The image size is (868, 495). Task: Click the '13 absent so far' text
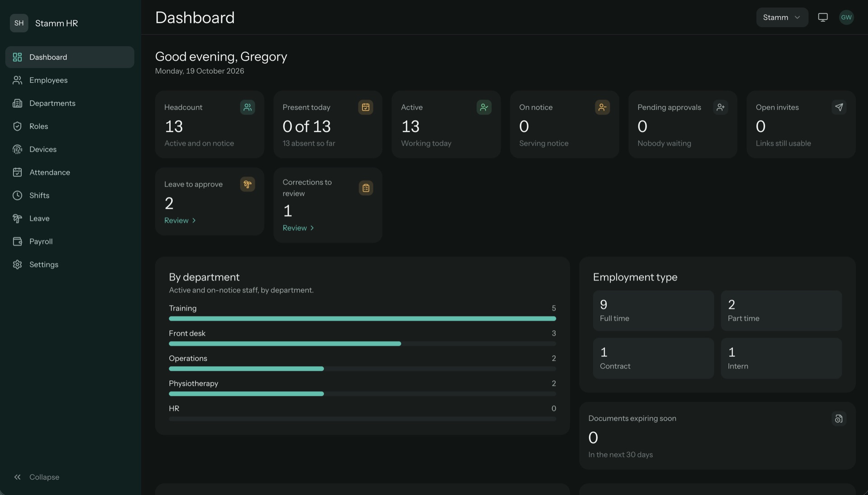[309, 143]
